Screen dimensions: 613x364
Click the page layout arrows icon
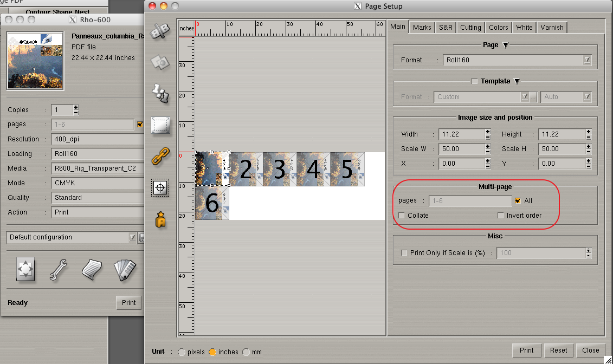25,269
